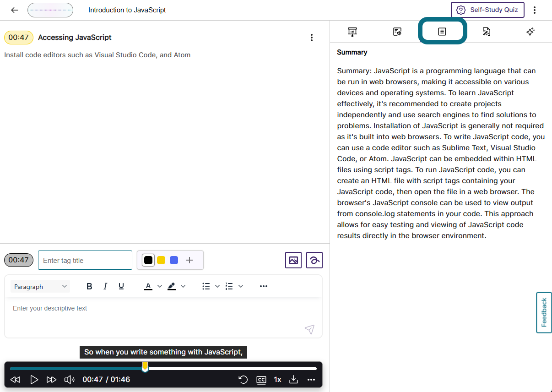The width and height of the screenshot is (552, 392).
Task: Open the Feedback side tab
Action: click(544, 312)
